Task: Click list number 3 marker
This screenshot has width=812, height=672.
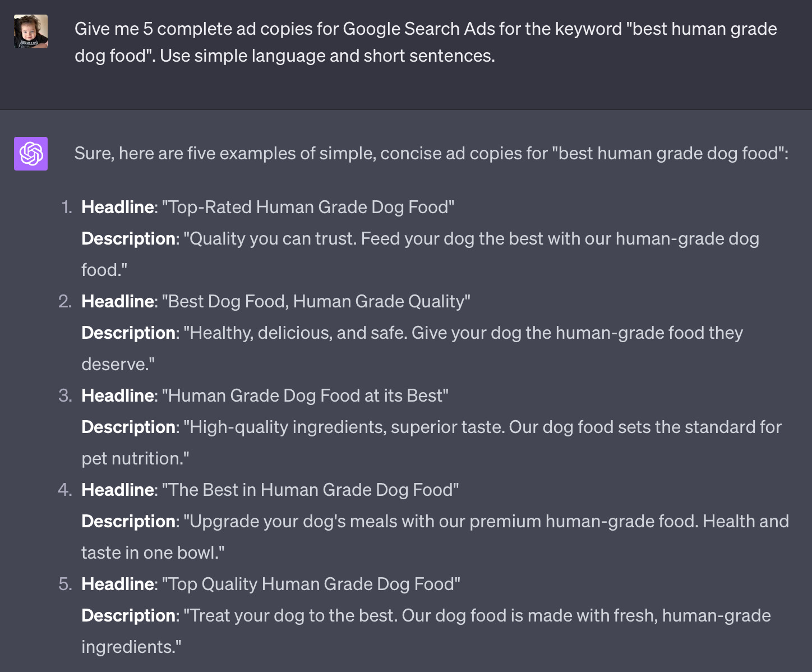Action: 65,395
